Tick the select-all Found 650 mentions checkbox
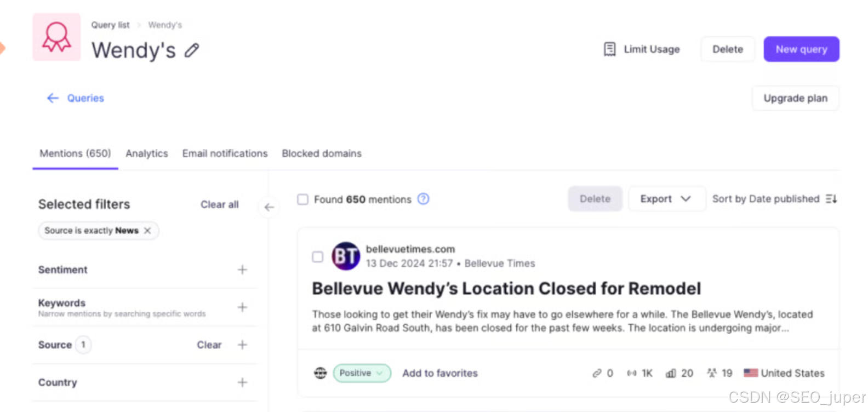 pyautogui.click(x=302, y=199)
